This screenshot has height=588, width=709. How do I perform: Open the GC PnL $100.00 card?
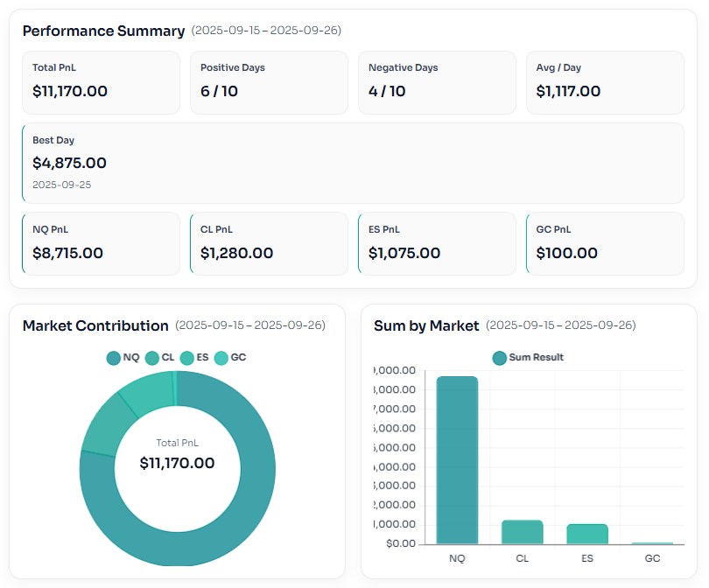tap(605, 244)
